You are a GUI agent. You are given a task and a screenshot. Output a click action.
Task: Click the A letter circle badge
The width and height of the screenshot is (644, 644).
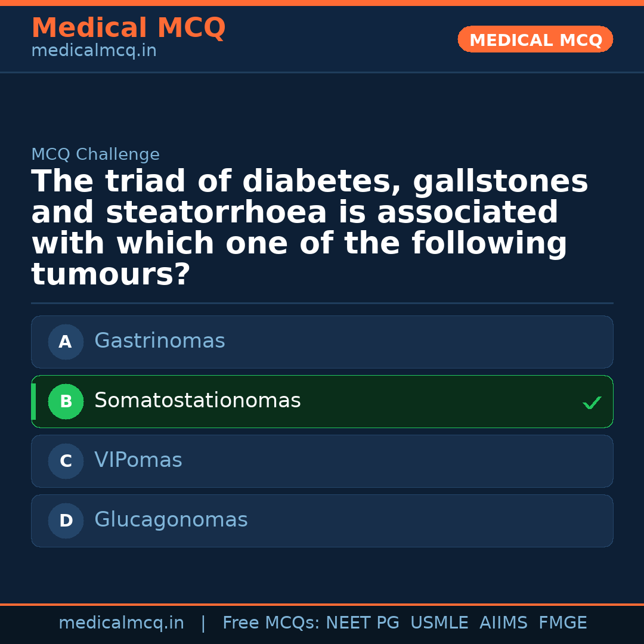(x=66, y=342)
